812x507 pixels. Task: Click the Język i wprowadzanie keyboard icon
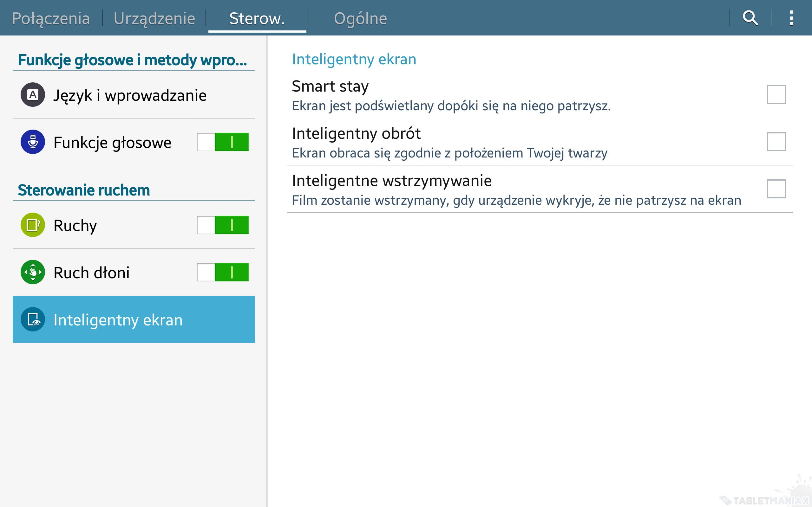(x=33, y=95)
